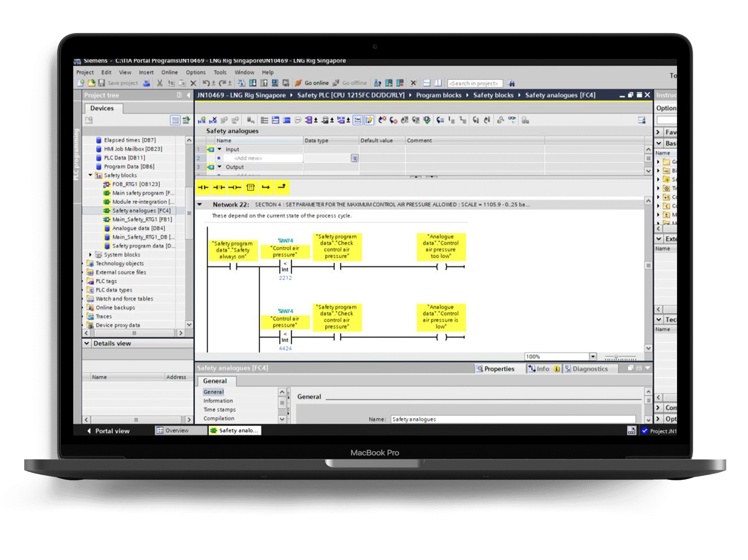
Task: Insert an output coil instruction
Action: [235, 187]
